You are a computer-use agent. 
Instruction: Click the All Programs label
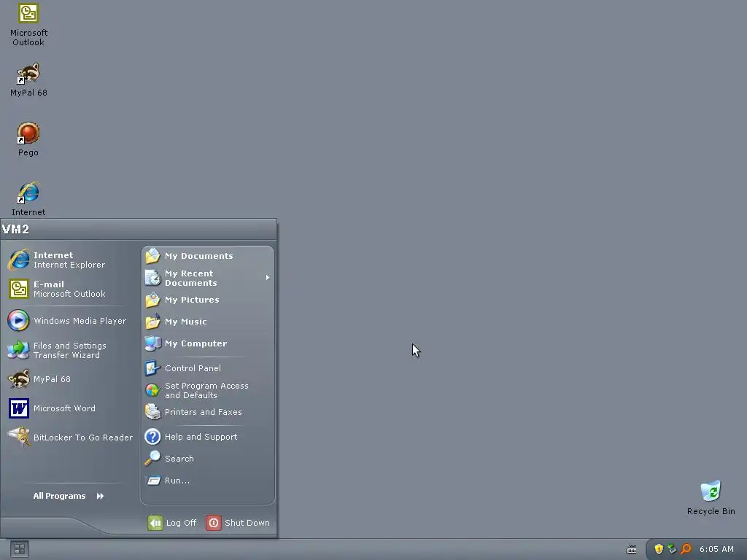pos(60,496)
